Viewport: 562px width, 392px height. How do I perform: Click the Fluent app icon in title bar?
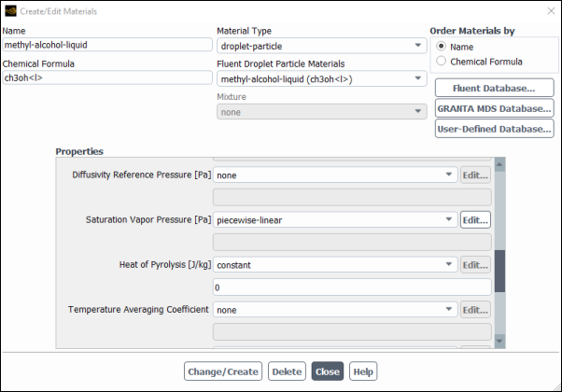10,10
